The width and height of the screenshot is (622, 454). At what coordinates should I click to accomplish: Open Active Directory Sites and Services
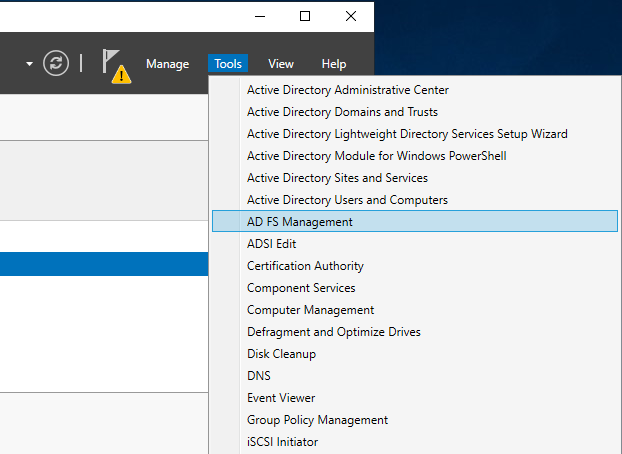(337, 178)
